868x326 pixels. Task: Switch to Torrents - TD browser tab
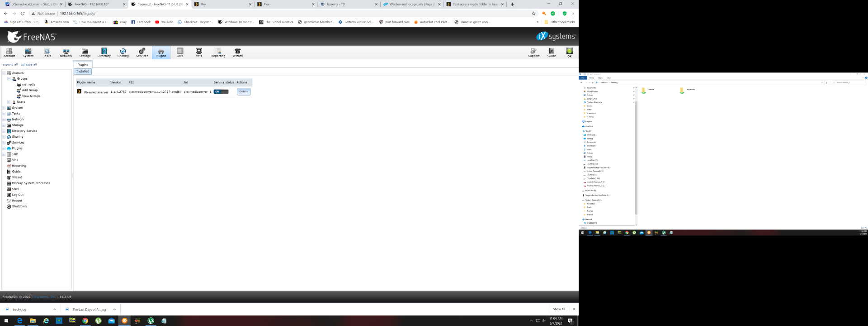pos(348,5)
